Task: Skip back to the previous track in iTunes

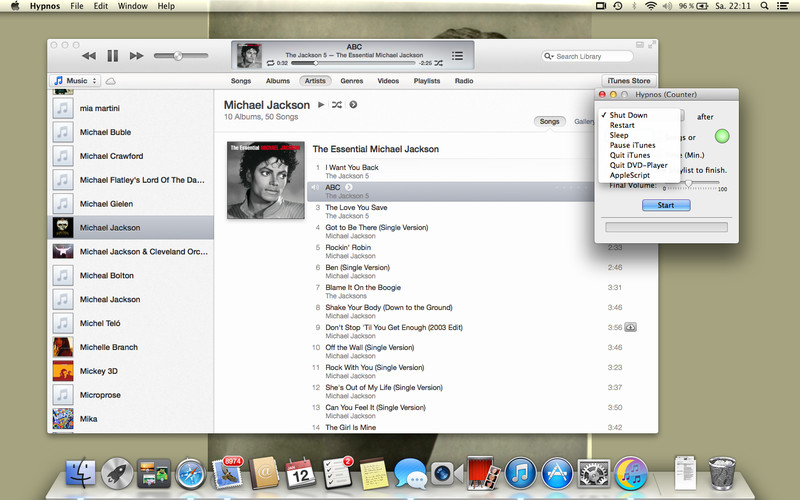Action: tap(89, 56)
